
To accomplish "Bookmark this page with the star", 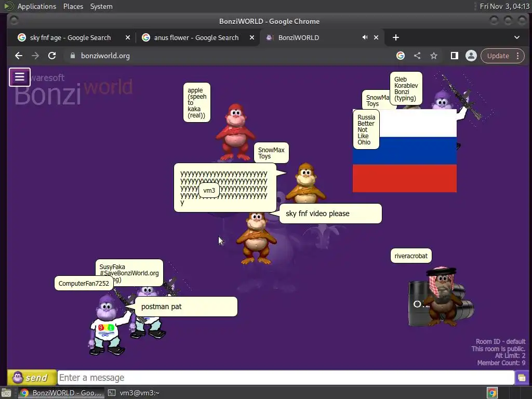I will (434, 56).
